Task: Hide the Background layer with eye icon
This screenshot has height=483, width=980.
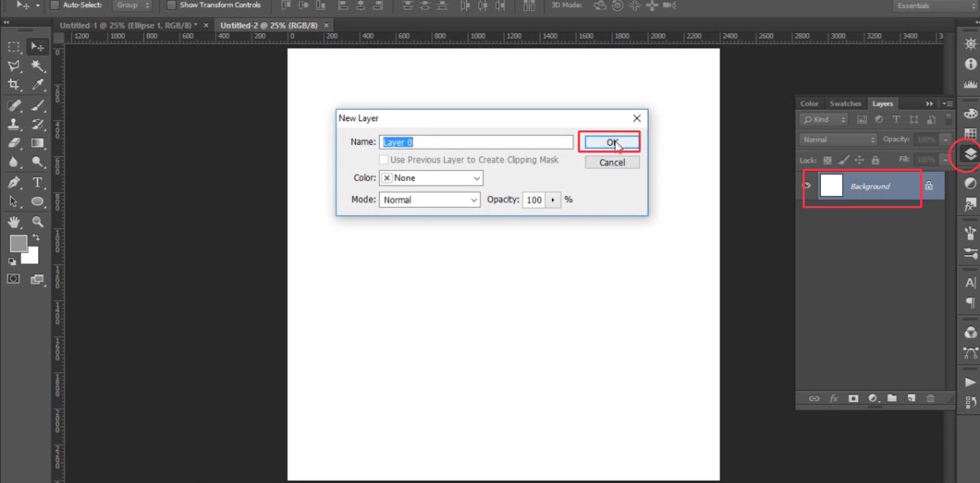Action: coord(806,186)
